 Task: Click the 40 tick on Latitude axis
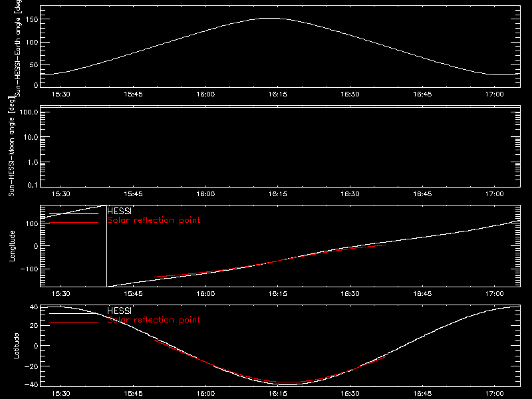34,307
